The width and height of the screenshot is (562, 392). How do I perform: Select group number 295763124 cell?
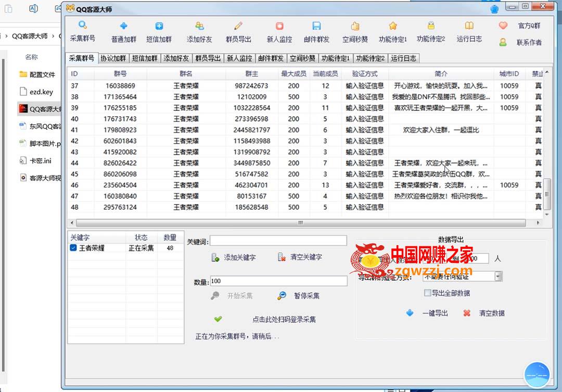point(120,207)
